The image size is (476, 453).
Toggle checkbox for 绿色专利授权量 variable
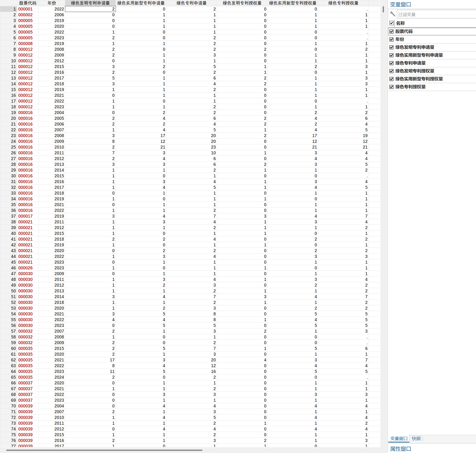pos(392,87)
